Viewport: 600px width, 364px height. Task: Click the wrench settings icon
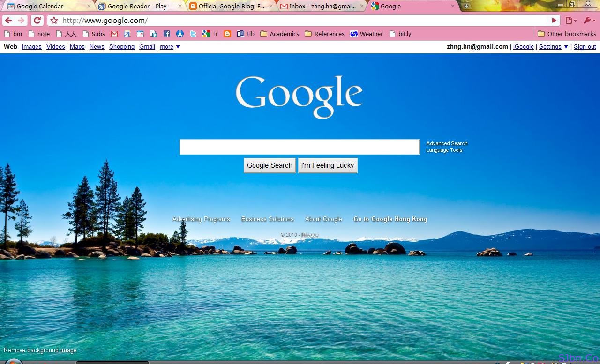click(x=588, y=21)
